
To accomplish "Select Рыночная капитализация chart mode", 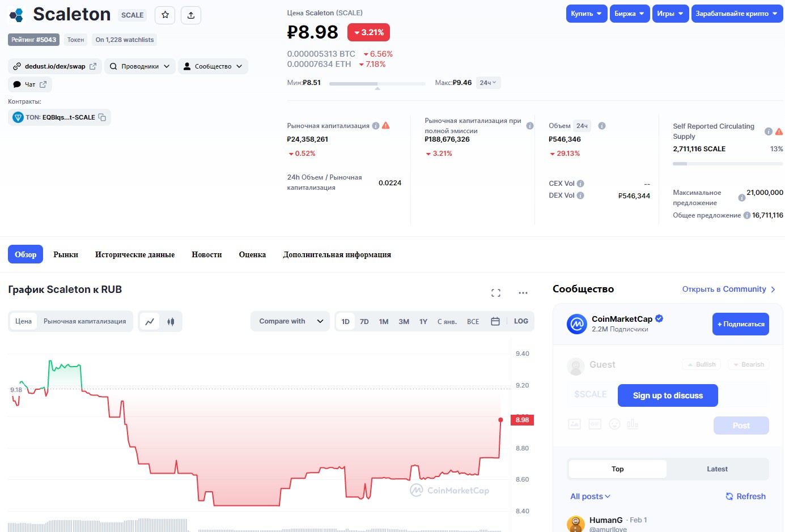I will point(85,321).
